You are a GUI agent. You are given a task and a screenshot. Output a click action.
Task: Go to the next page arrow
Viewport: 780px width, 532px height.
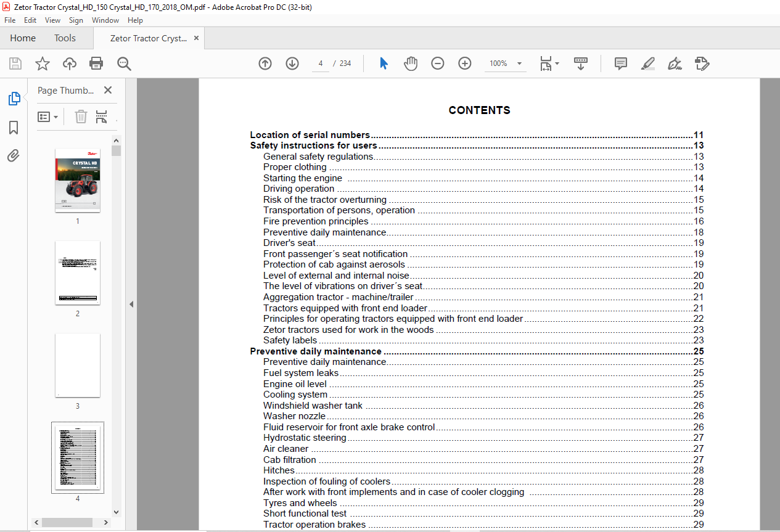[292, 63]
